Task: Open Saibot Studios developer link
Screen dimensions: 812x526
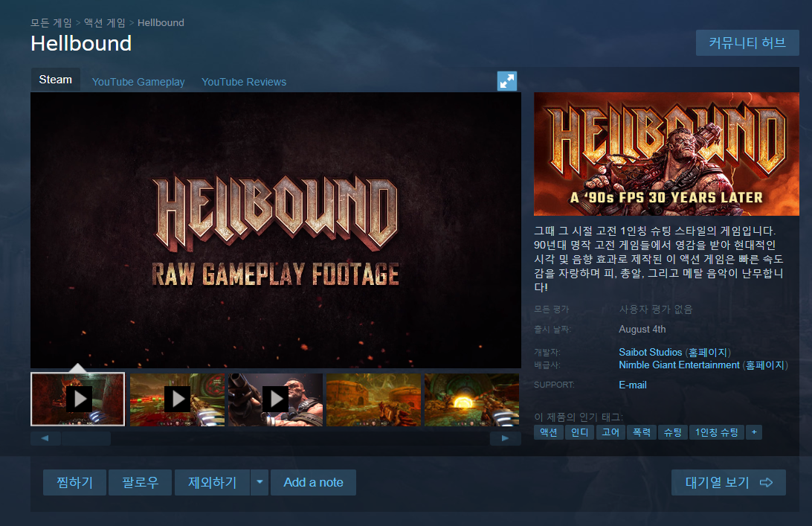Action: pos(651,353)
